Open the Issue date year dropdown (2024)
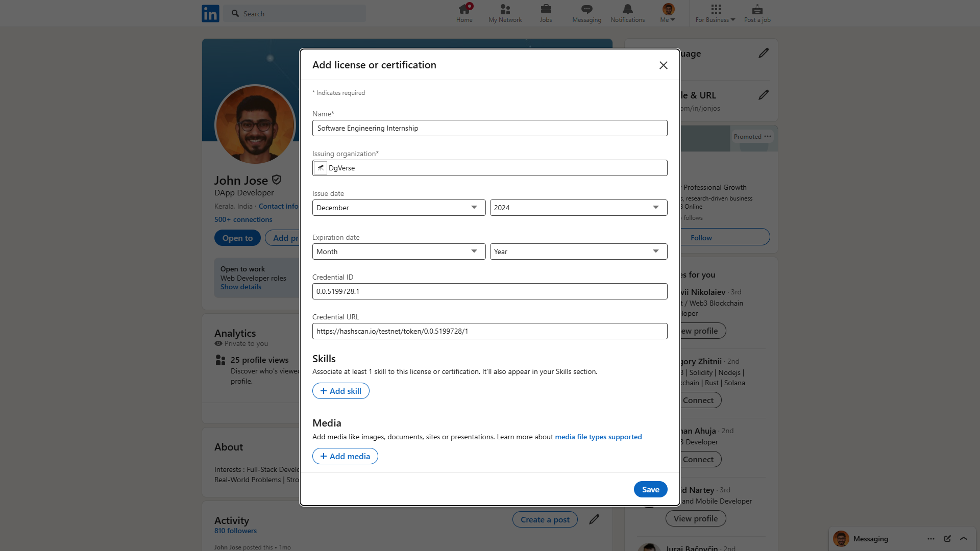The height and width of the screenshot is (551, 980). [x=578, y=208]
